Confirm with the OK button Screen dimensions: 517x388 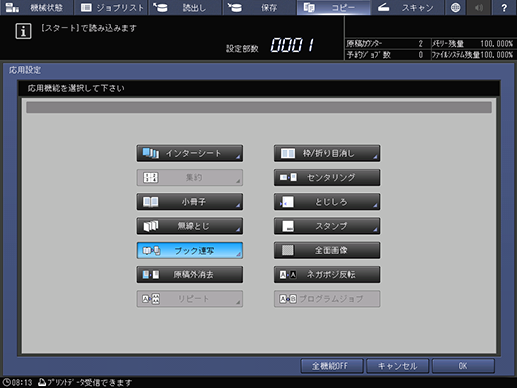(x=463, y=366)
